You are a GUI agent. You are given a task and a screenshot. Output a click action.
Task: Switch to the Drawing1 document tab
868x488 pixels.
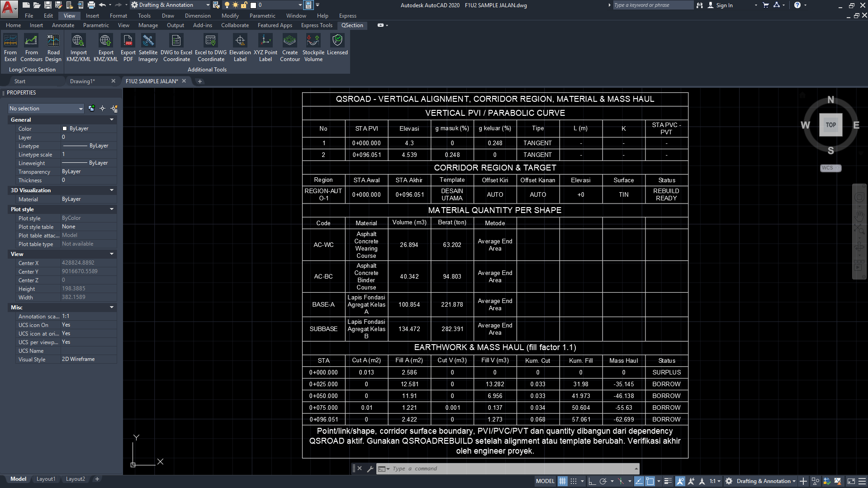pyautogui.click(x=82, y=81)
